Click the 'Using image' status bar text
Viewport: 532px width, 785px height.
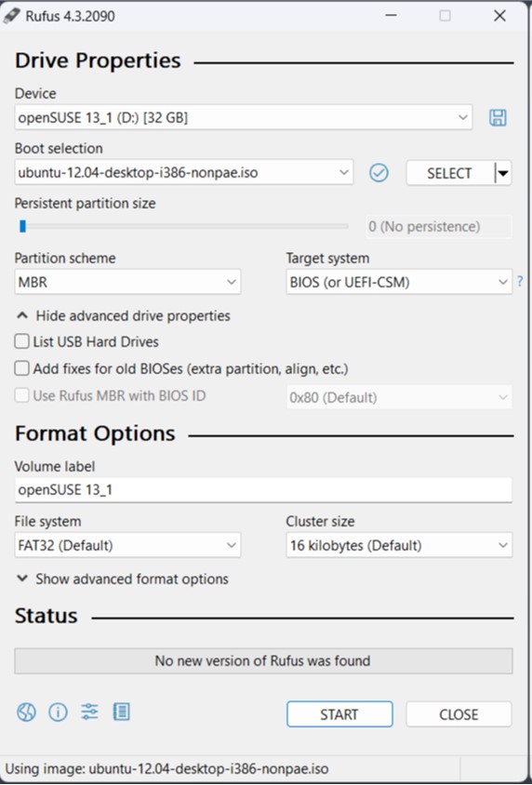click(x=167, y=768)
